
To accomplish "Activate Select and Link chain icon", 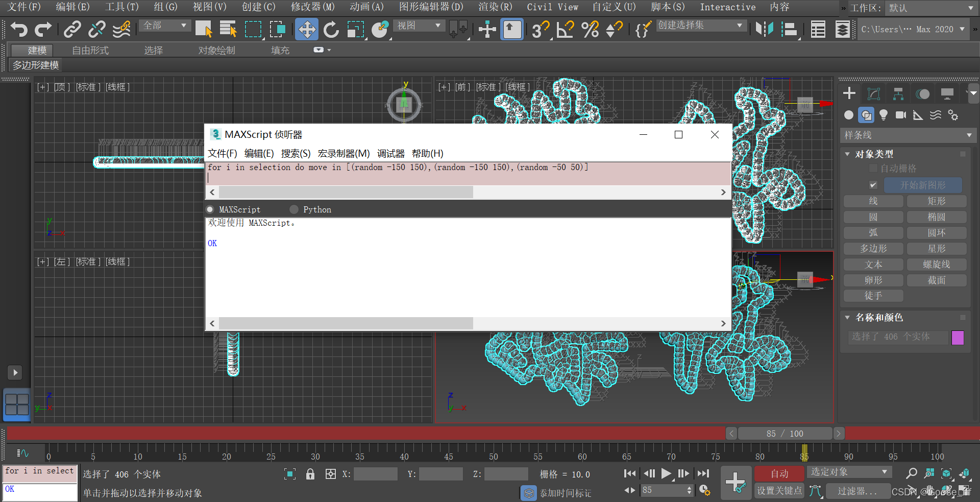I will point(72,30).
